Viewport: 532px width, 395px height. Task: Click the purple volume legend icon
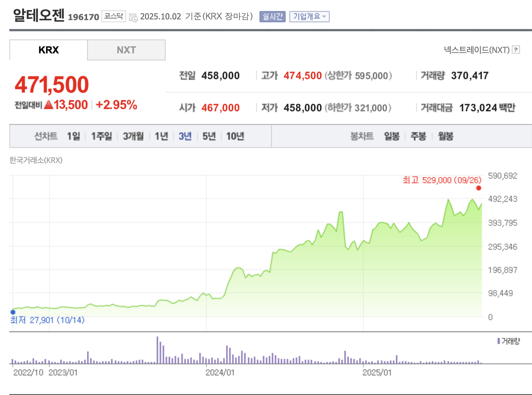(x=499, y=341)
